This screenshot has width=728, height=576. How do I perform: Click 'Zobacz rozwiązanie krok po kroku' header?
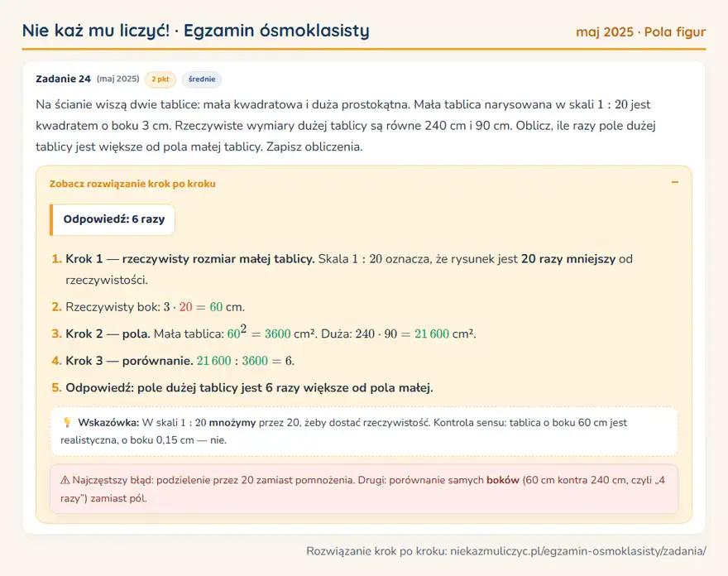point(132,184)
